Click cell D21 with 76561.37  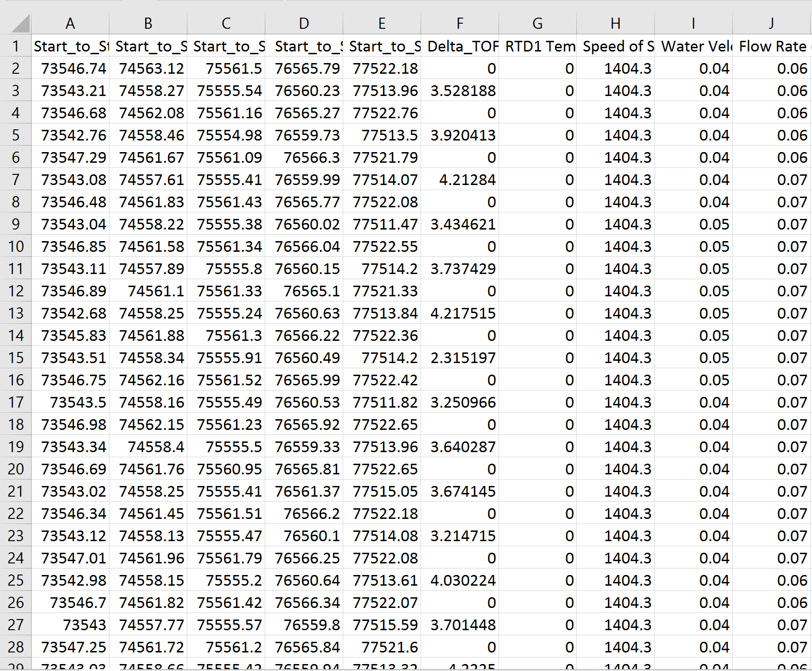coord(304,491)
